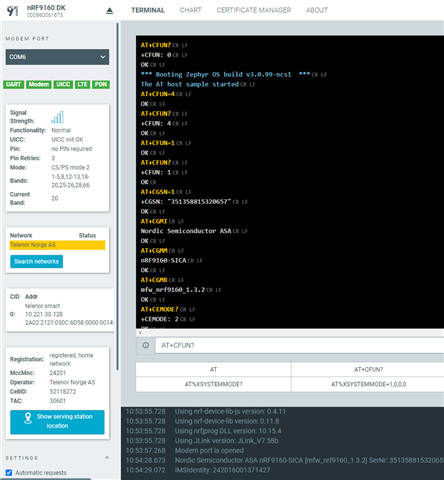Click the JLink version log entry

tap(226, 441)
